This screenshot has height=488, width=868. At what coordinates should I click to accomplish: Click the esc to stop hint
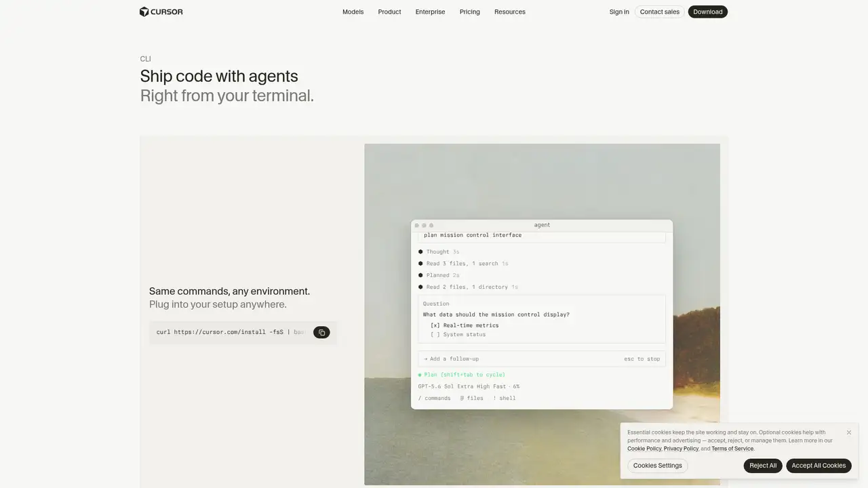[642, 359]
